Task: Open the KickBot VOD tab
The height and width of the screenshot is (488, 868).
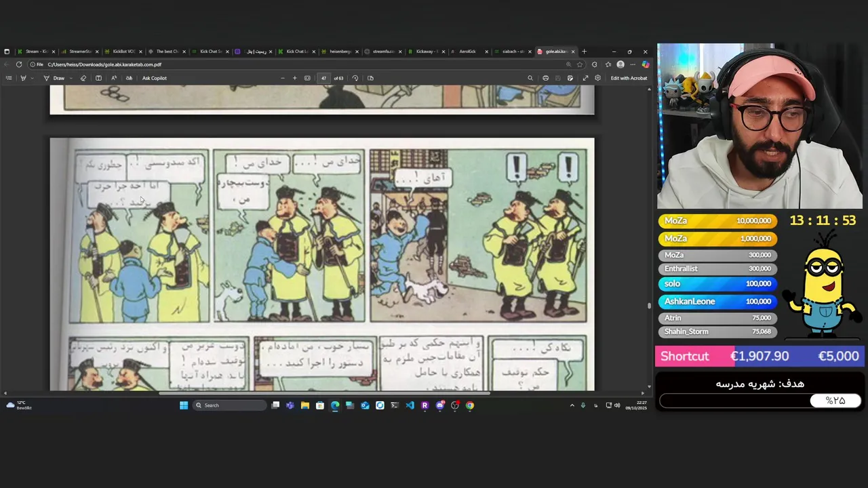Action: (123, 52)
